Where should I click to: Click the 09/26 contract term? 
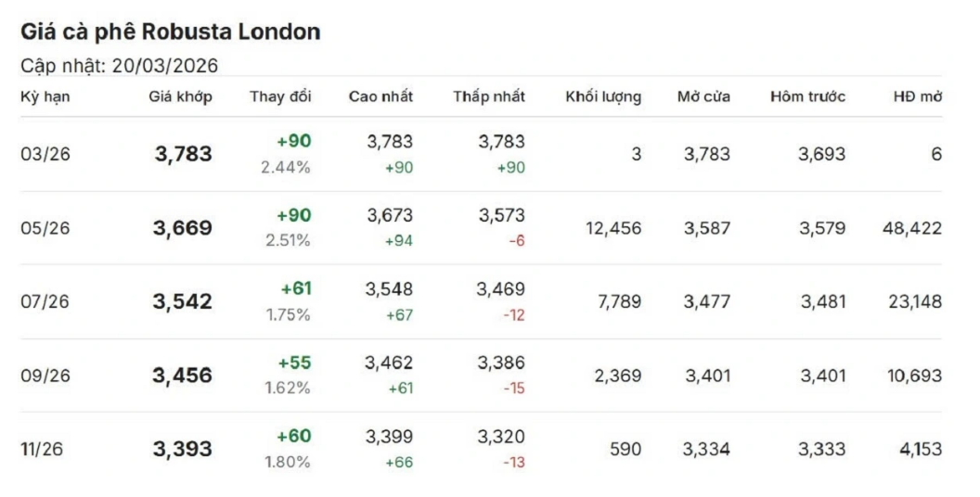45,376
